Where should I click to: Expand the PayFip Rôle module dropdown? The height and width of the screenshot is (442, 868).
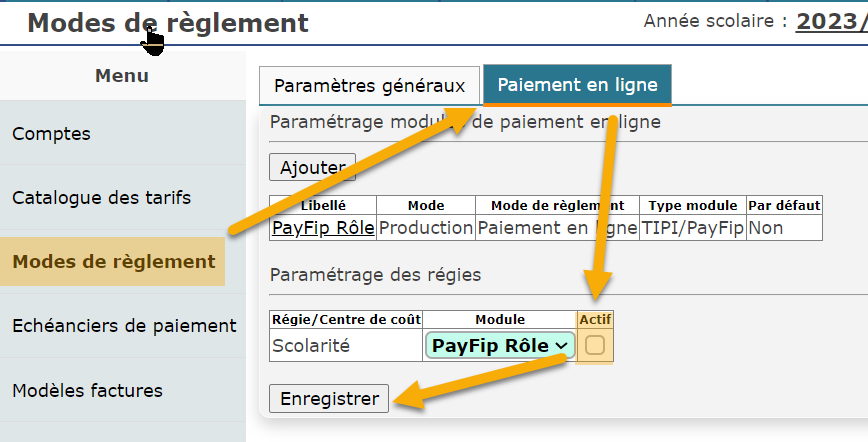(499, 346)
